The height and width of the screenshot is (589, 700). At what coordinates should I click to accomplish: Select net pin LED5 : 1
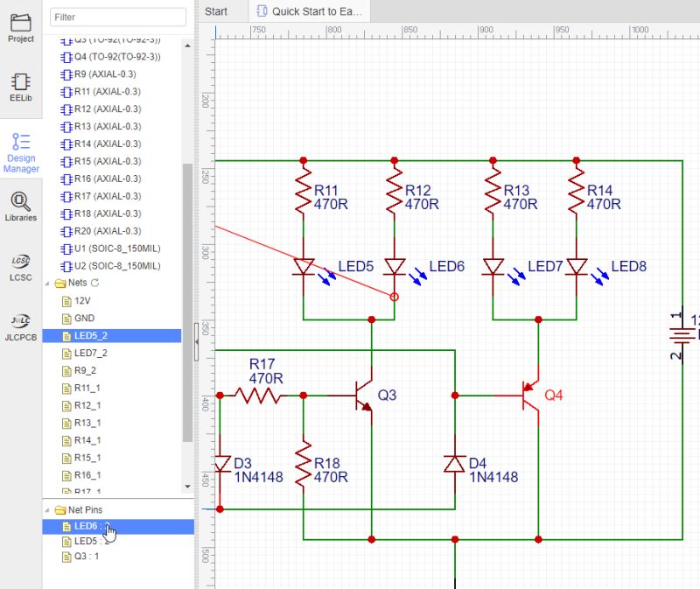pos(84,541)
